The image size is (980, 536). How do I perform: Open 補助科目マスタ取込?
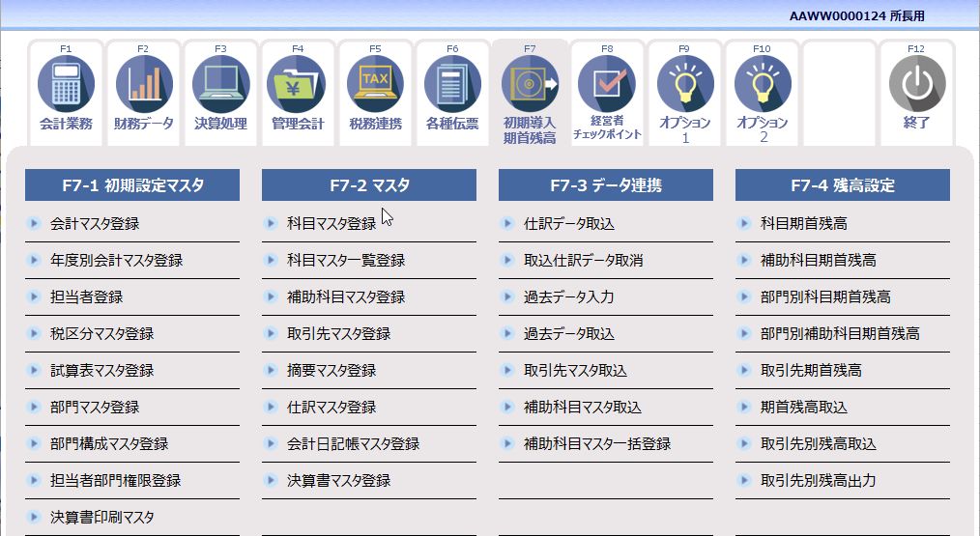[x=583, y=408]
